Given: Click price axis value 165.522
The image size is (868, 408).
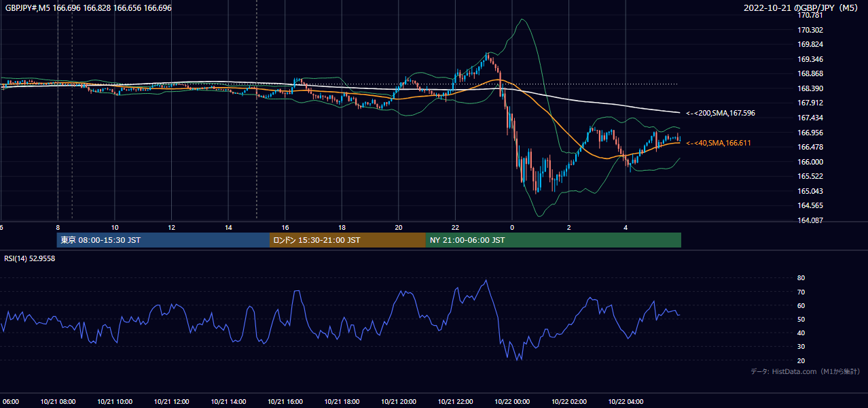Looking at the screenshot, I should [x=810, y=176].
